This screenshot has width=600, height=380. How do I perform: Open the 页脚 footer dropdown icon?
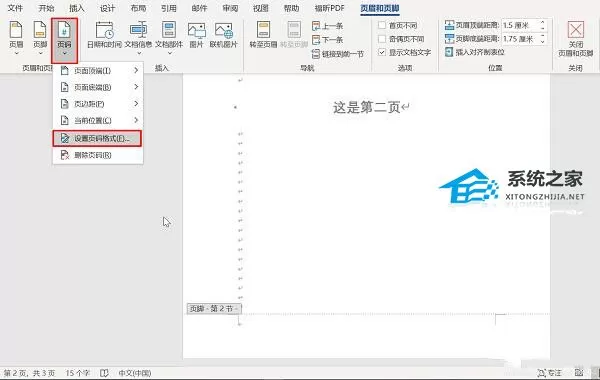40,38
